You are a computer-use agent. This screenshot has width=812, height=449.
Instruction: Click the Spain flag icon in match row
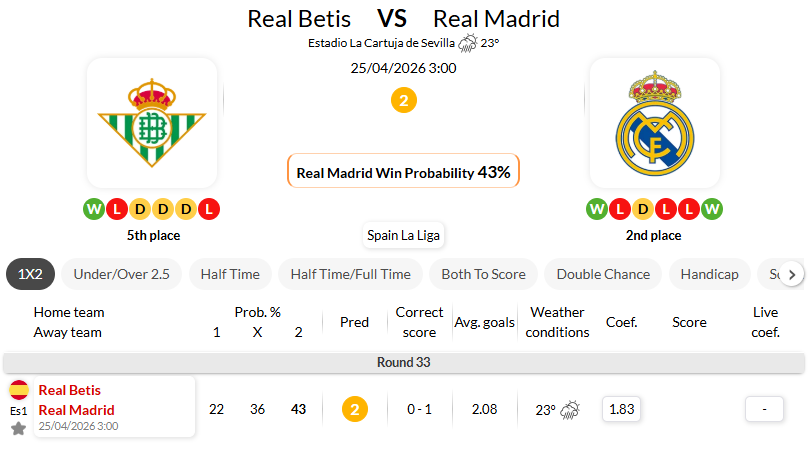tap(19, 390)
